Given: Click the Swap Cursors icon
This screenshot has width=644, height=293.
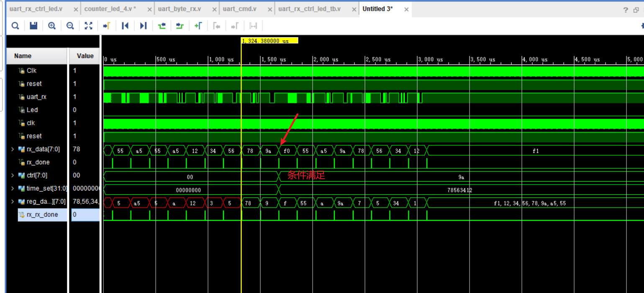Looking at the screenshot, I should (253, 26).
